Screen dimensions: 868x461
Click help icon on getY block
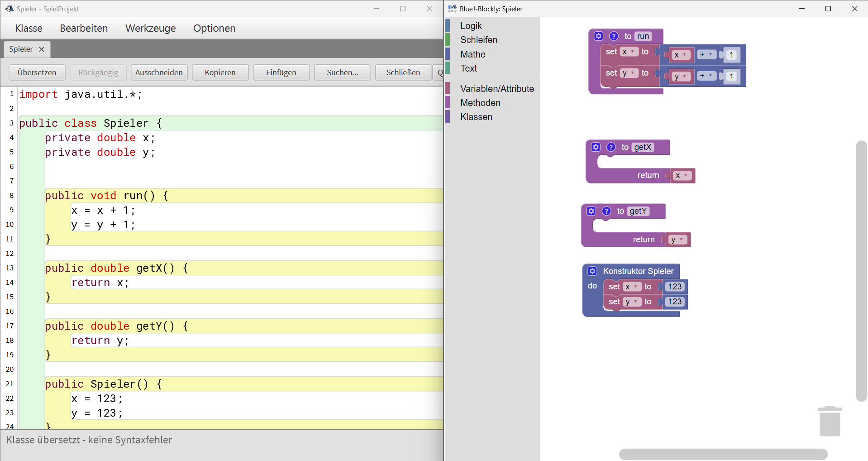click(606, 211)
